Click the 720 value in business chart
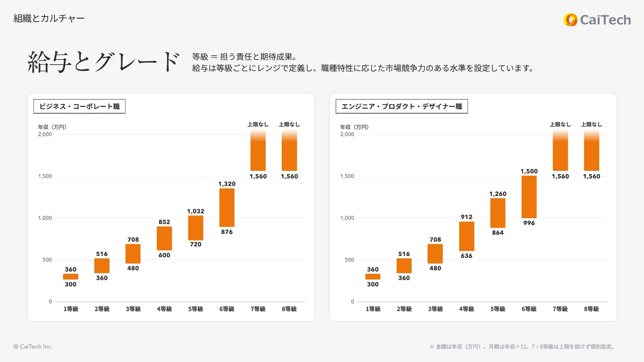Screen dimensions: 644x362 (x=196, y=244)
